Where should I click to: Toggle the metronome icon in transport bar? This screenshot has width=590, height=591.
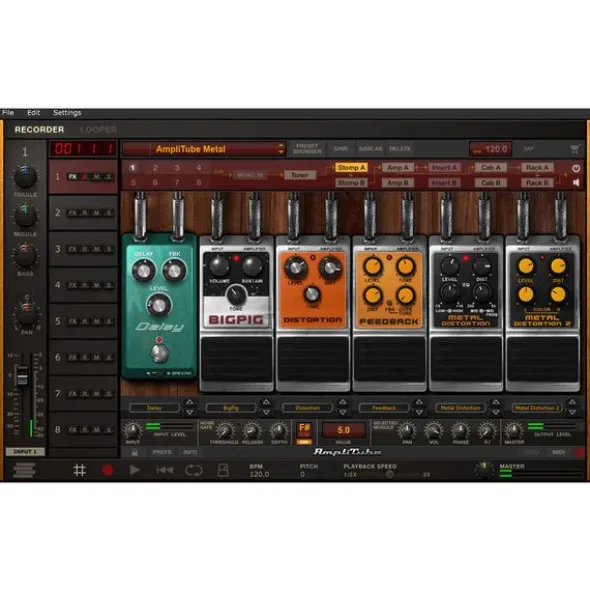coord(223,470)
